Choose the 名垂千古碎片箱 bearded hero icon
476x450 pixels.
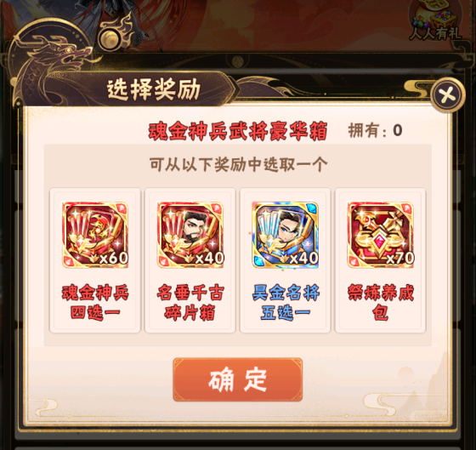coord(190,235)
